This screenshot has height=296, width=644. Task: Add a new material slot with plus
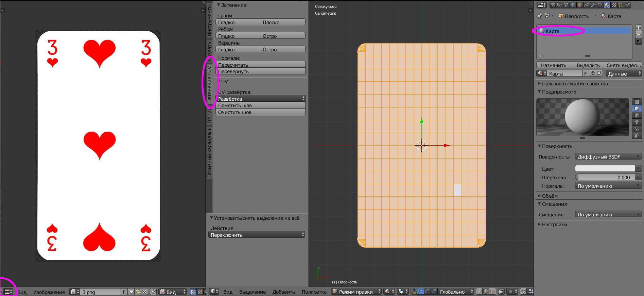[x=638, y=28]
